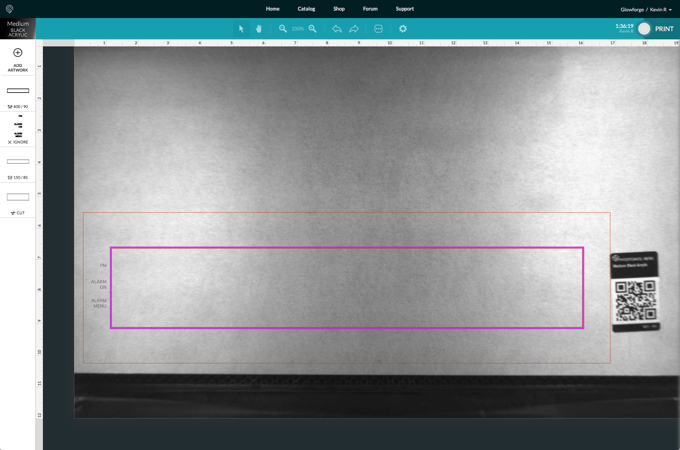Select the Ignore step with text artwork

click(18, 126)
